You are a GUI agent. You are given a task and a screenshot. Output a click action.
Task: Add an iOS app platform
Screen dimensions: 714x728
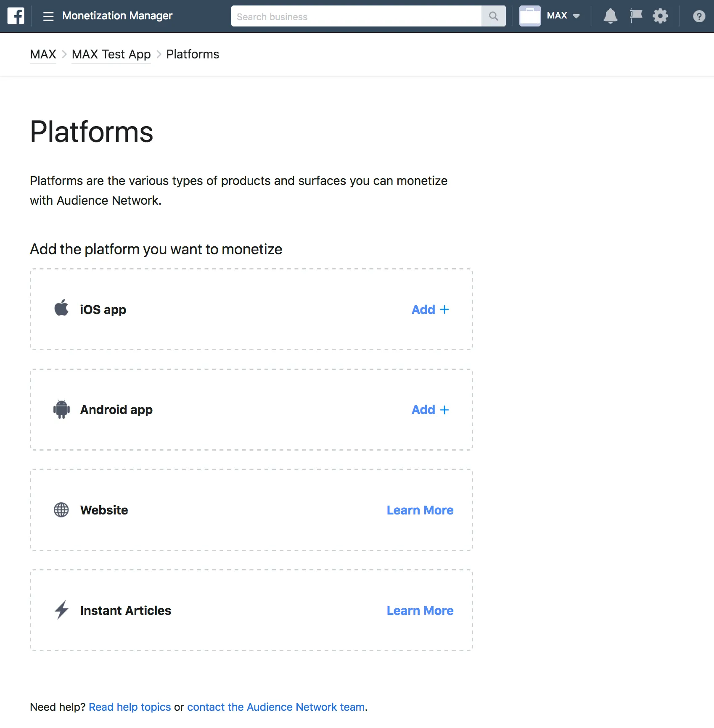tap(430, 309)
